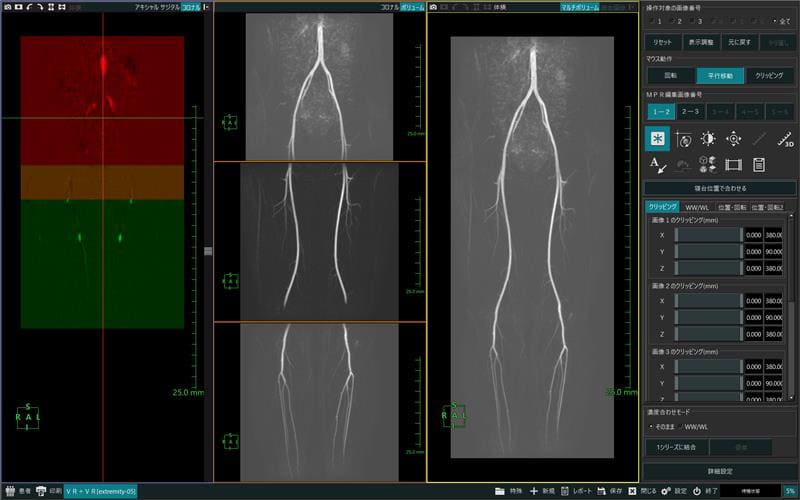Select the line measurement tool icon
The height and width of the screenshot is (500, 800).
point(759,139)
